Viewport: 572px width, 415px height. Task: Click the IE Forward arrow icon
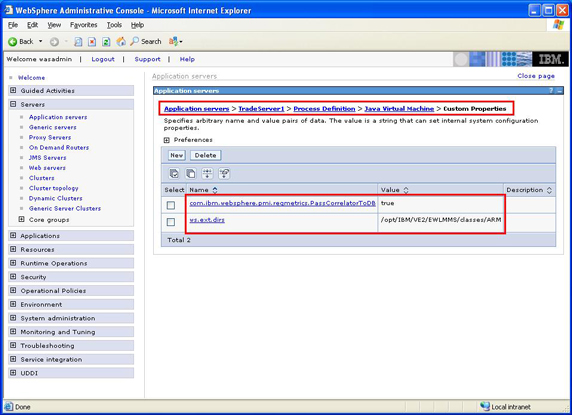54,42
